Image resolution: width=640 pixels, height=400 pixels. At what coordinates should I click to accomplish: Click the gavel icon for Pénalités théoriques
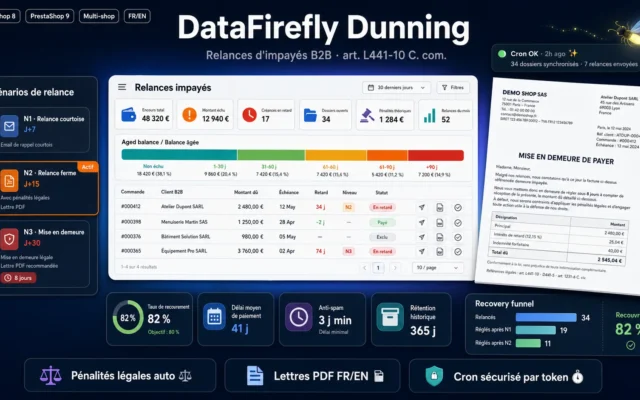[x=367, y=115]
